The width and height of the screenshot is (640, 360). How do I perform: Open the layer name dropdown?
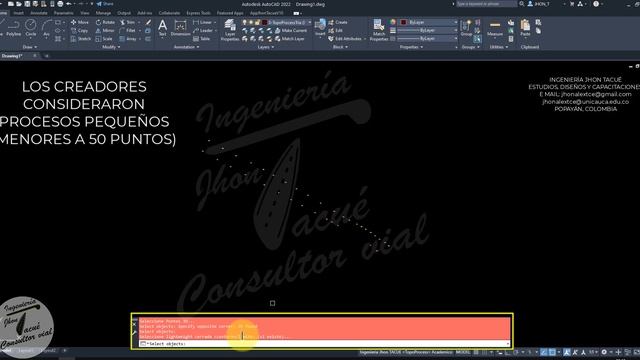pos(310,22)
